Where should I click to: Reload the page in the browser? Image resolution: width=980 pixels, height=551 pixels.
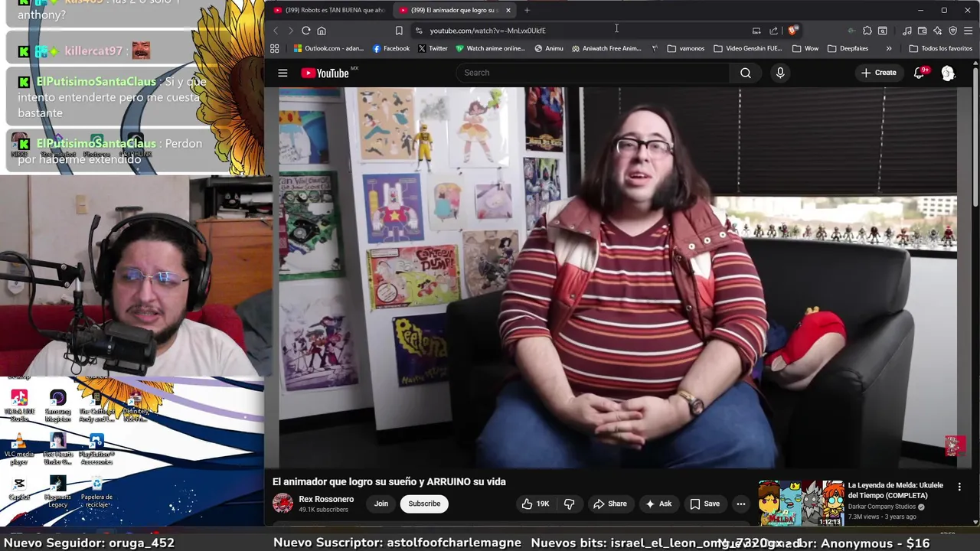[305, 31]
